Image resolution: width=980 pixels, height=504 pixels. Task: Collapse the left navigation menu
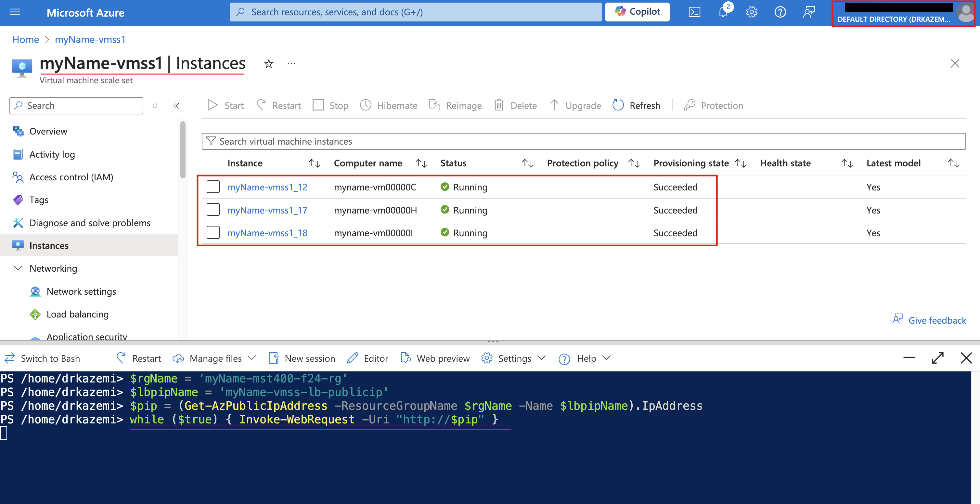click(x=176, y=106)
